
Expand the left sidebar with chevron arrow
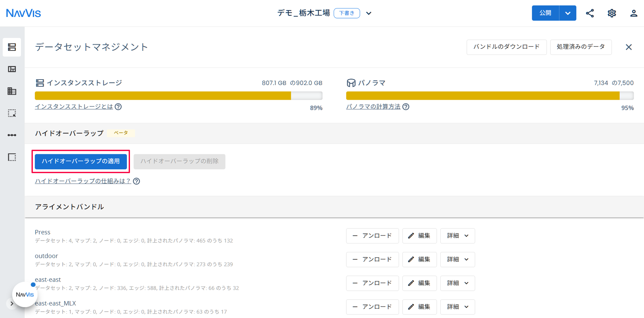pos(12,304)
